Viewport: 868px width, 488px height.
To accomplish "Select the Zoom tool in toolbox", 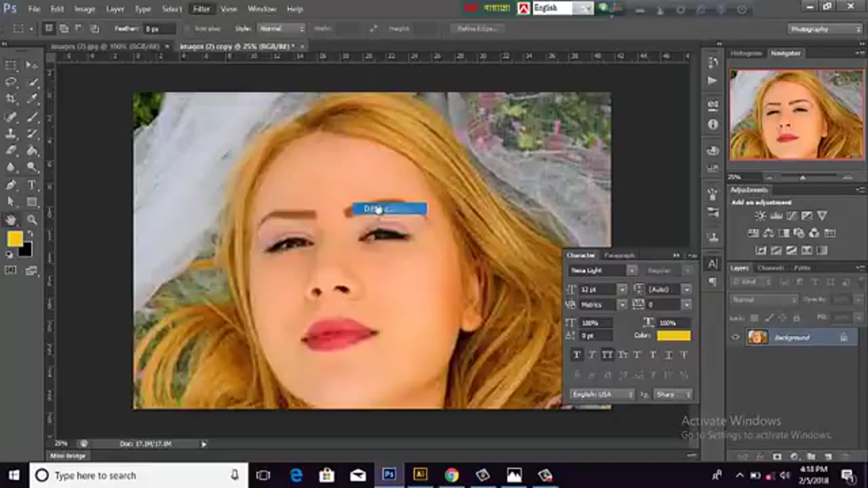I will click(x=32, y=220).
